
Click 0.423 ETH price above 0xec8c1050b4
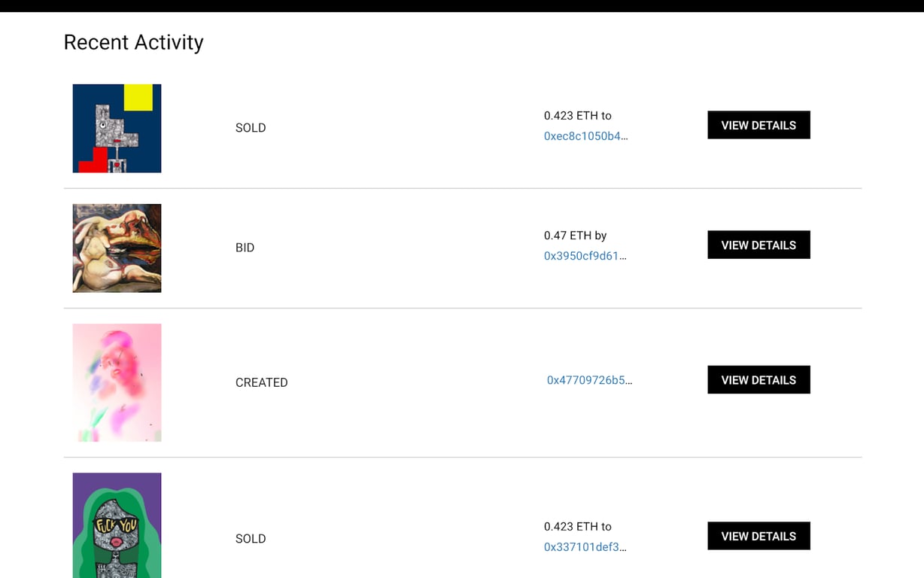(x=577, y=116)
